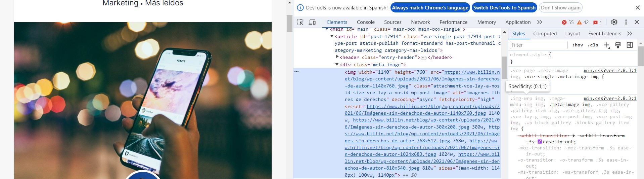Click the Elements tree scrollbar thumb
Viewport: 644px width, 179px height.
[x=504, y=68]
